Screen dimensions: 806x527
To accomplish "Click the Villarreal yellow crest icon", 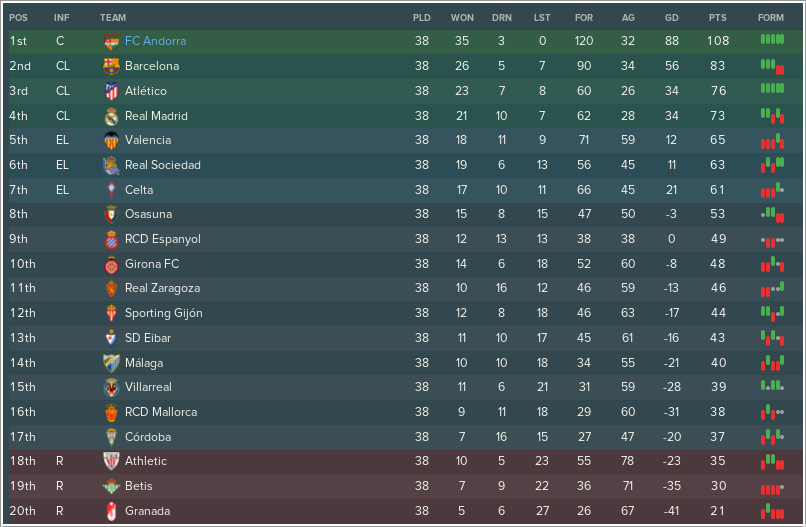I will click(111, 387).
